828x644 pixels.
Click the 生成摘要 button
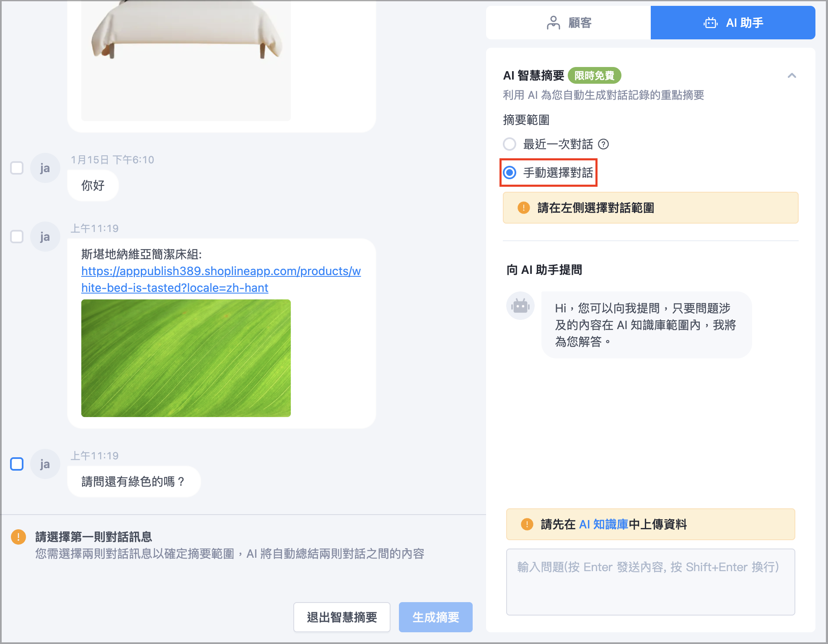tap(436, 617)
